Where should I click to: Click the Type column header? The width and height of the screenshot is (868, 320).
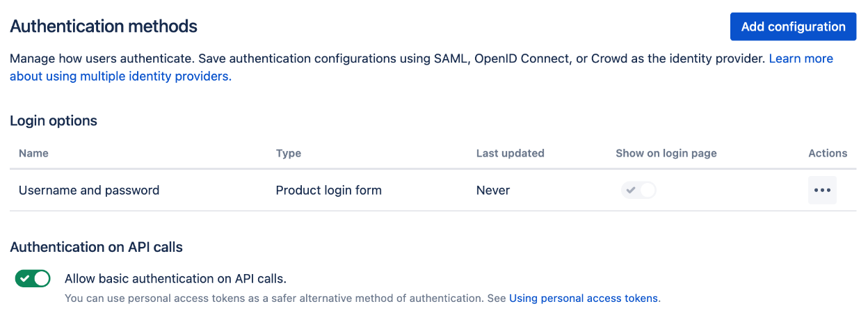[289, 153]
